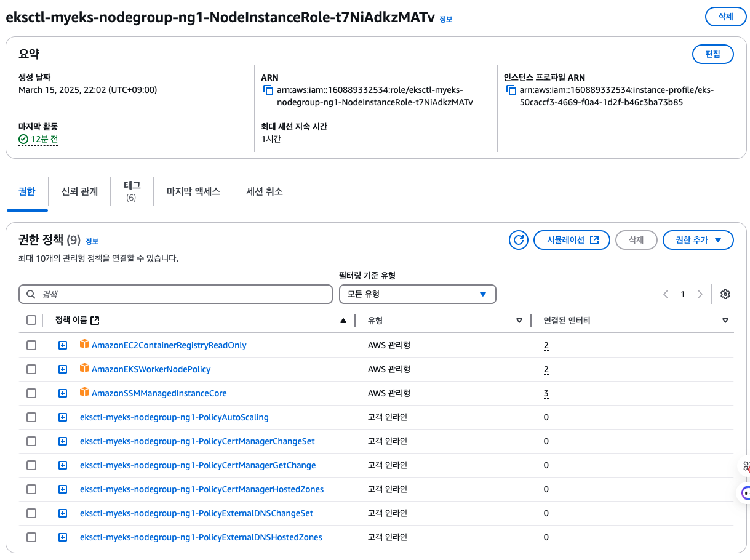Screen dimensions: 750x560
Task: Sort by 연결된 엔터티 column arrow
Action: 725,321
